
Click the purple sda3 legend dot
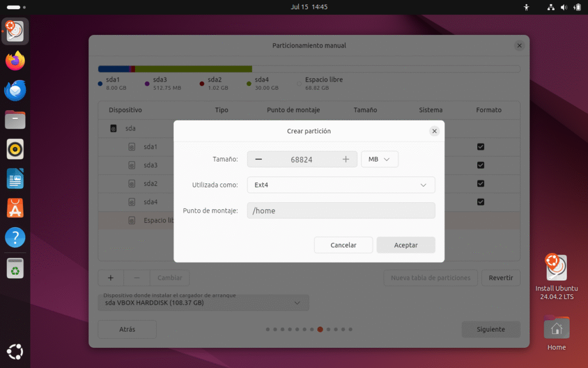[147, 84]
